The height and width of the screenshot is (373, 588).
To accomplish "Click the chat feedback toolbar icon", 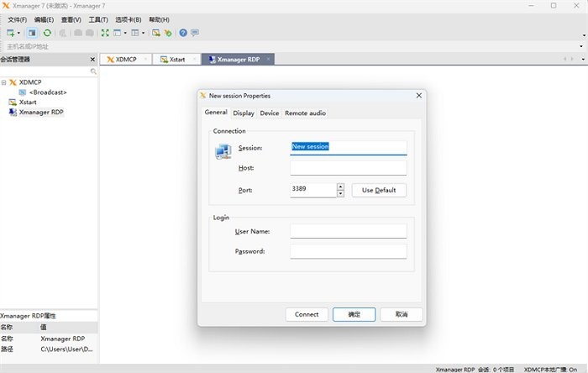I will tap(195, 33).
